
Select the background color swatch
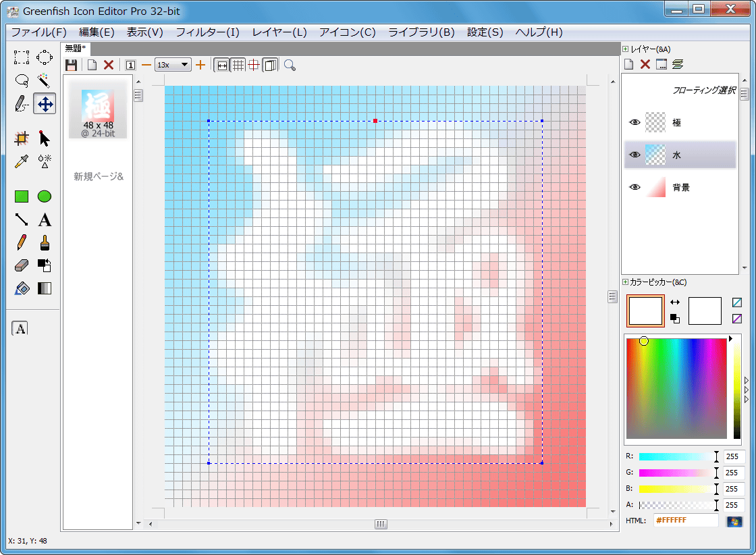pos(705,311)
